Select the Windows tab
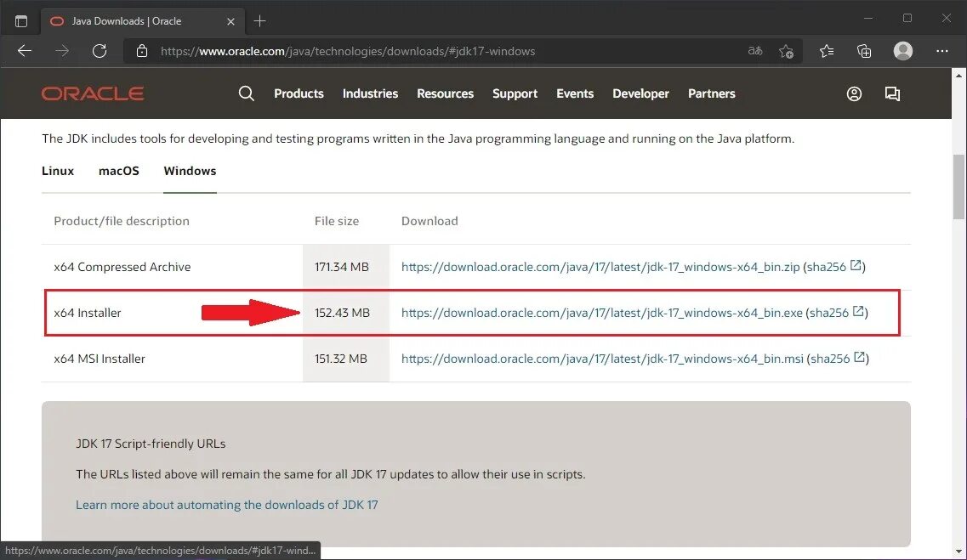 tap(190, 172)
